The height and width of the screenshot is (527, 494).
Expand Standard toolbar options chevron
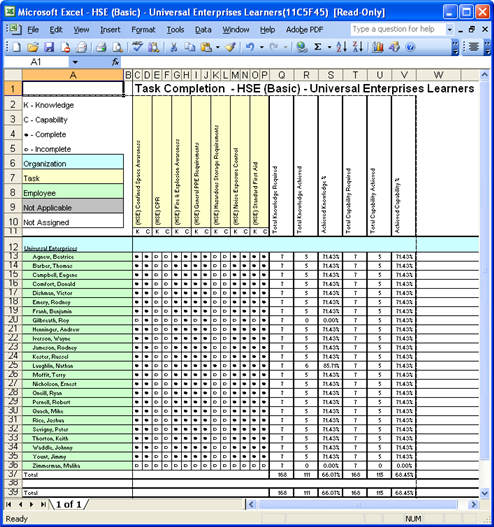pyautogui.click(x=455, y=47)
